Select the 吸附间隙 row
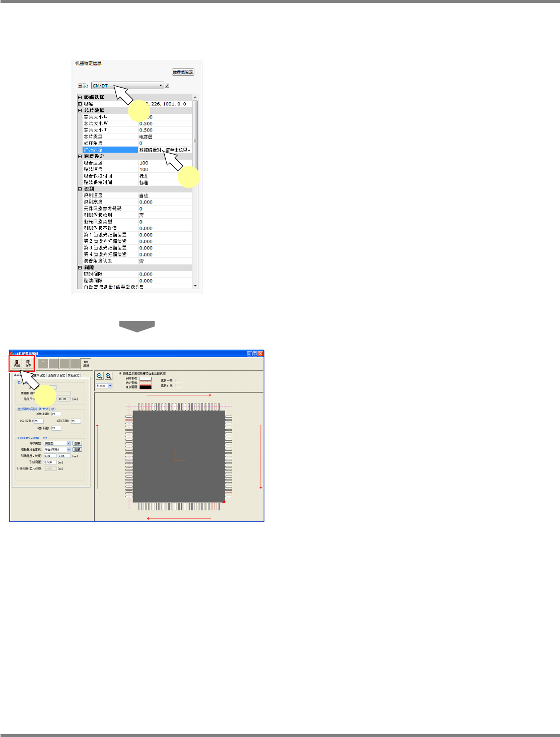The image size is (560, 737). click(137, 274)
